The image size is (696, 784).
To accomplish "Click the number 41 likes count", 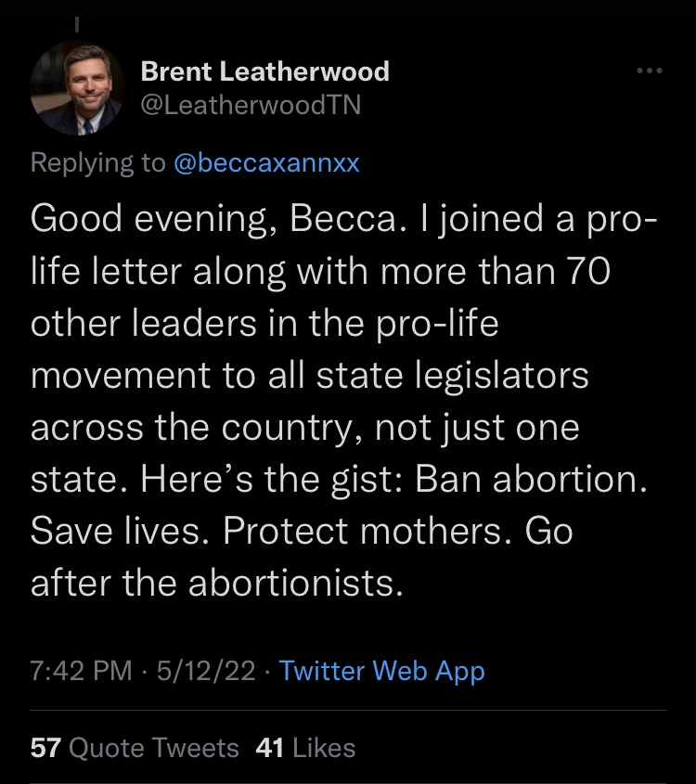I will click(x=269, y=747).
